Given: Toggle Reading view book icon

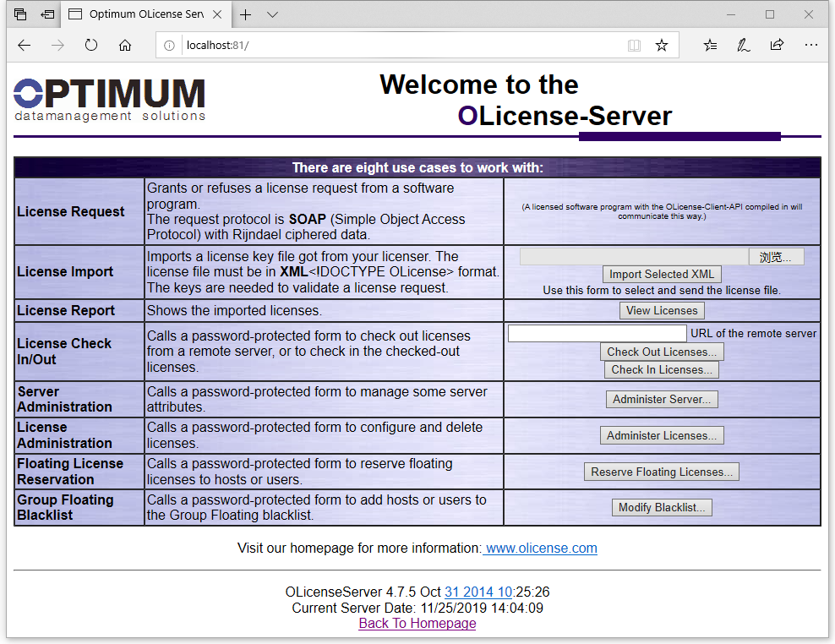Looking at the screenshot, I should point(634,46).
